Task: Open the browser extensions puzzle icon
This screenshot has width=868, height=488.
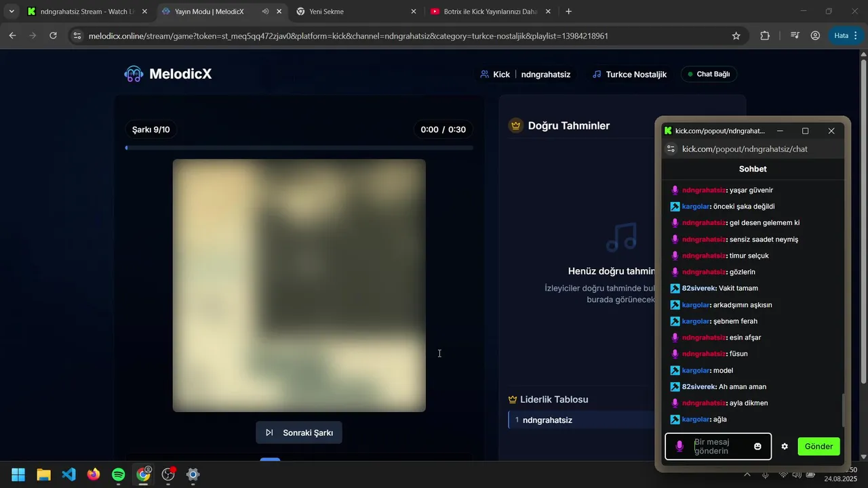Action: pos(765,36)
